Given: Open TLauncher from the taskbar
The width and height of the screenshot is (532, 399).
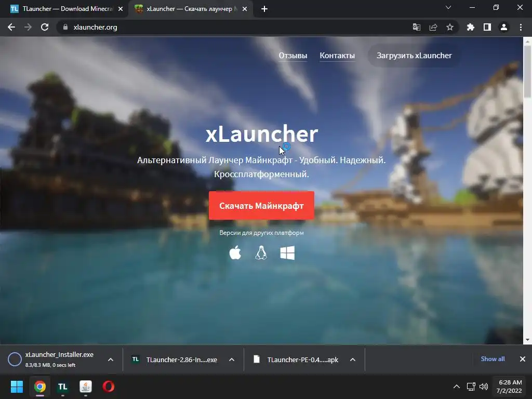Looking at the screenshot, I should tap(63, 387).
